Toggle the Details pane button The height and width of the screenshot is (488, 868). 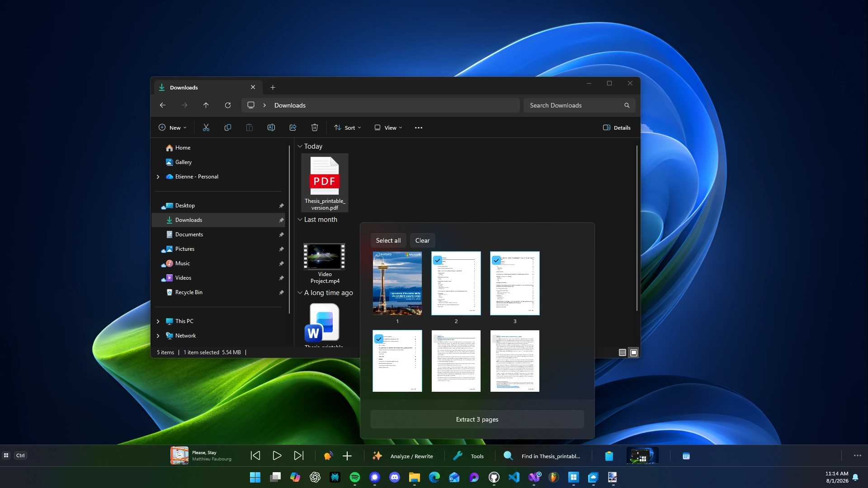click(617, 128)
